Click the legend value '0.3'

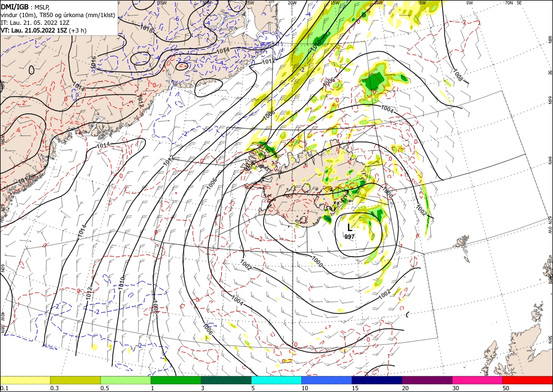54,388
